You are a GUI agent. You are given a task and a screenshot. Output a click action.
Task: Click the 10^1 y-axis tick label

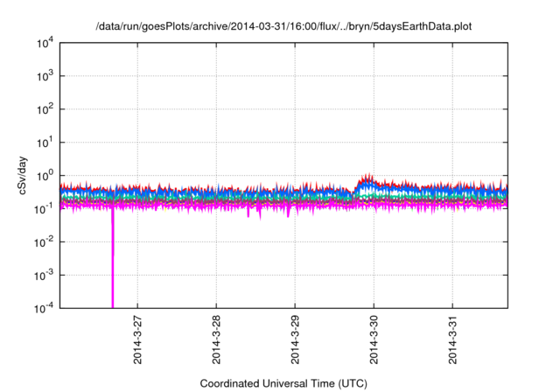(x=45, y=143)
